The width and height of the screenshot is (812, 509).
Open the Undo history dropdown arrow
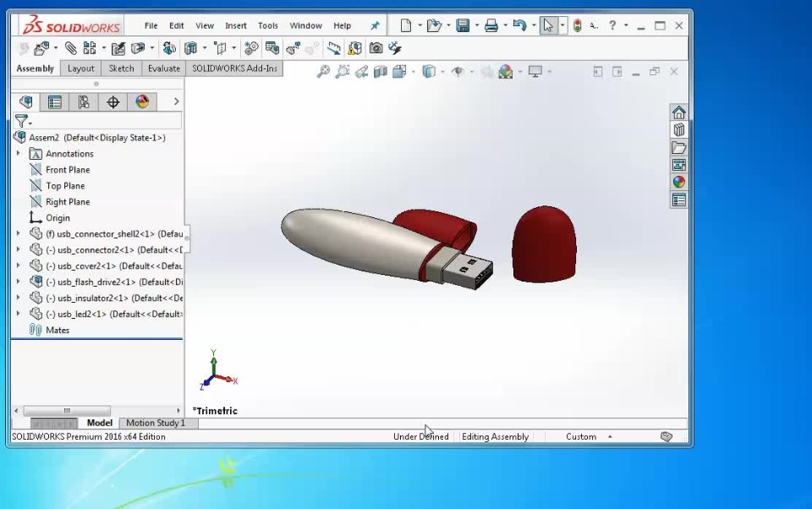(534, 25)
